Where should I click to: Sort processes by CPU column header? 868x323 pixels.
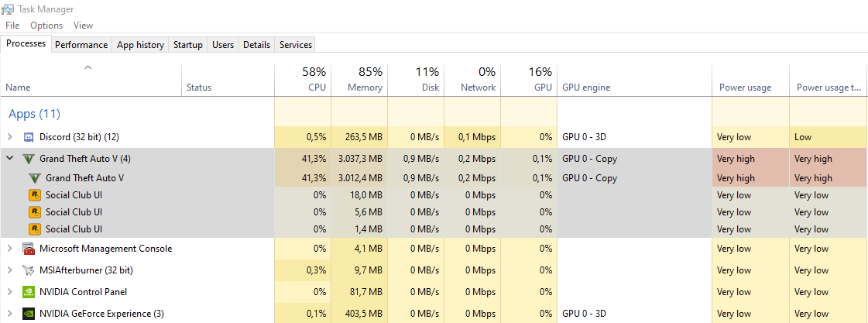point(304,80)
